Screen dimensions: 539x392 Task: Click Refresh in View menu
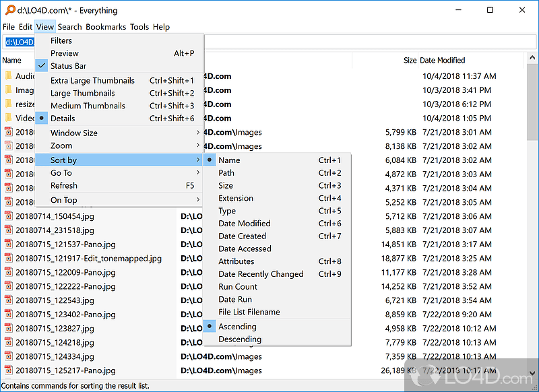pyautogui.click(x=119, y=185)
